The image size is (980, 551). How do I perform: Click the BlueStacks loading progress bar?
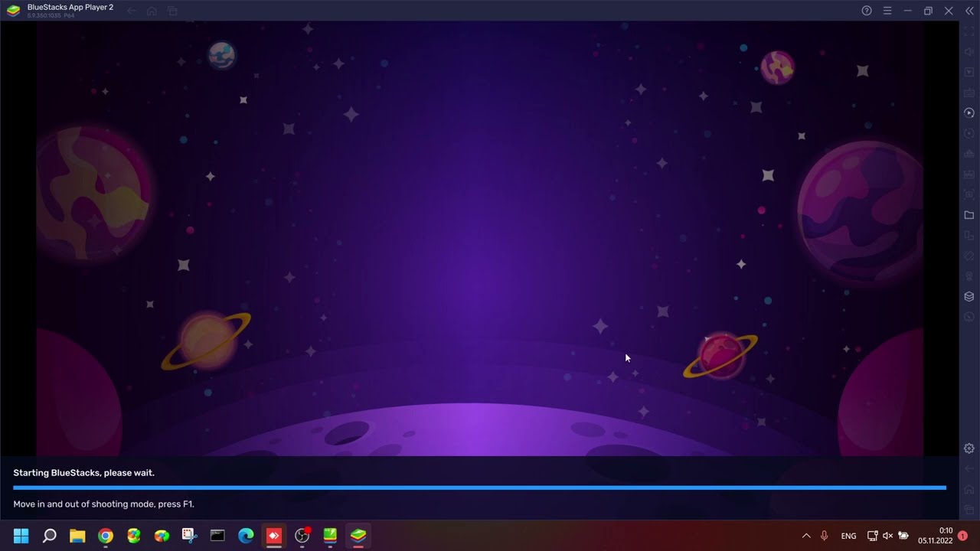(x=479, y=487)
